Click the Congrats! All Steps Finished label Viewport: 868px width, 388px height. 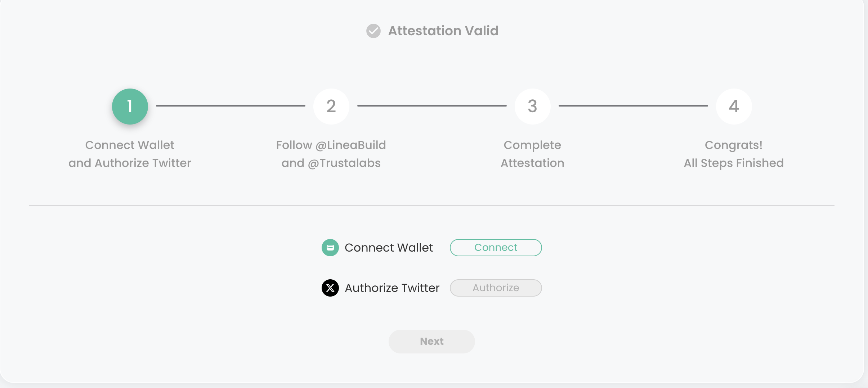[x=734, y=154]
